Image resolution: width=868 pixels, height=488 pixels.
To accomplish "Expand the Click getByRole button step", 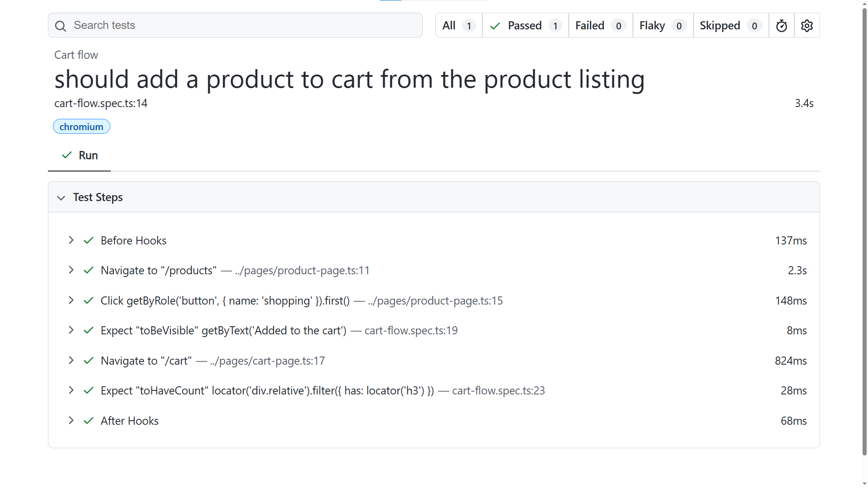I will (71, 300).
